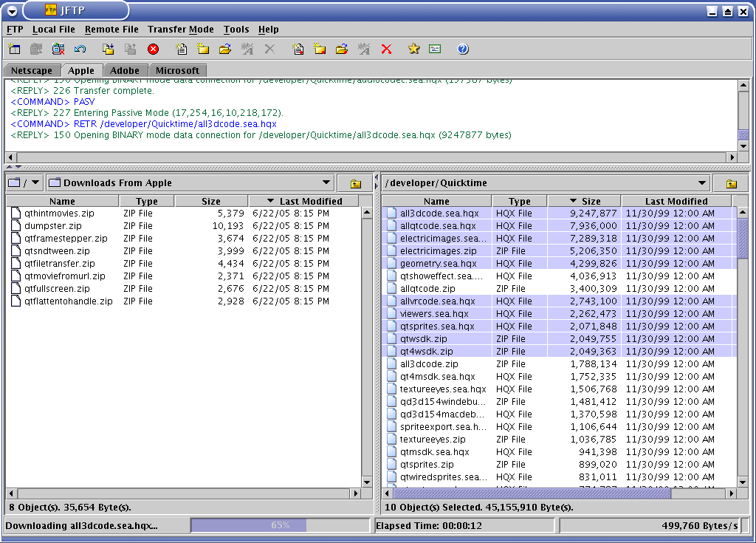The height and width of the screenshot is (543, 756).
Task: Click the remote Name column header
Action: 437,201
